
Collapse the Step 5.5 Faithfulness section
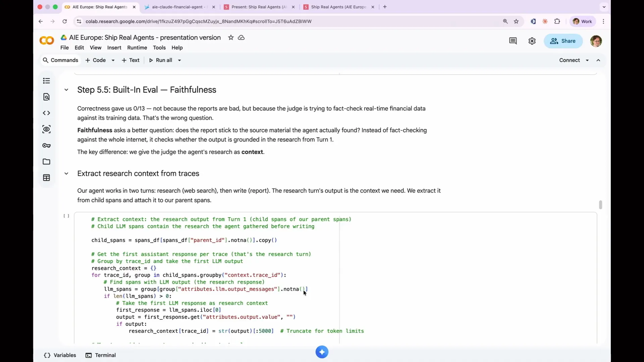pos(66,90)
